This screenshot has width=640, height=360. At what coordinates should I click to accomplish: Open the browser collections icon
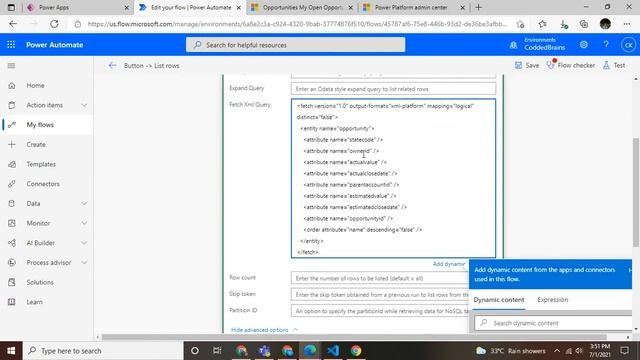coord(584,24)
